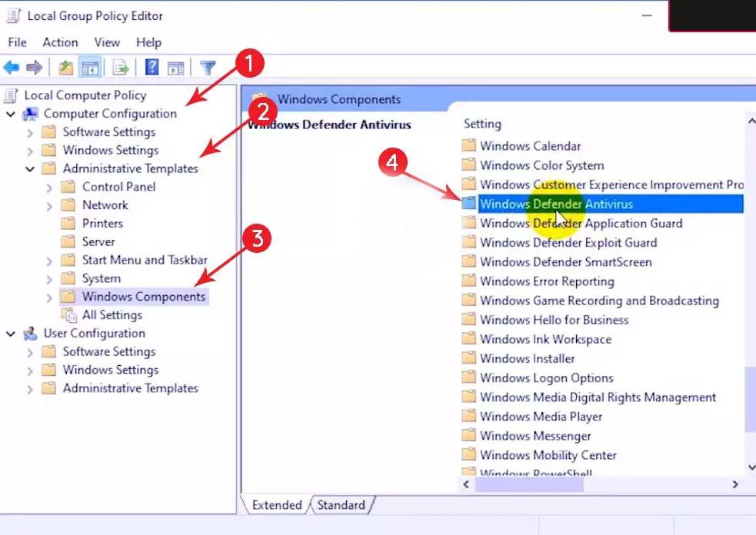This screenshot has height=535, width=756.
Task: Minimize the Local Group Policy Editor window
Action: tap(647, 16)
